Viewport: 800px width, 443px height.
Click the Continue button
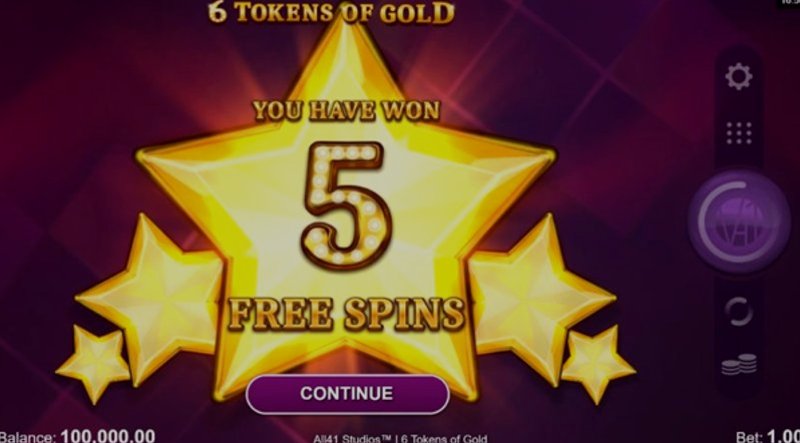pos(347,393)
